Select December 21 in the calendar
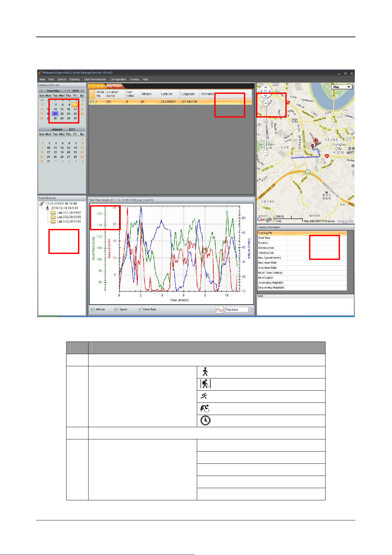 click(55, 114)
